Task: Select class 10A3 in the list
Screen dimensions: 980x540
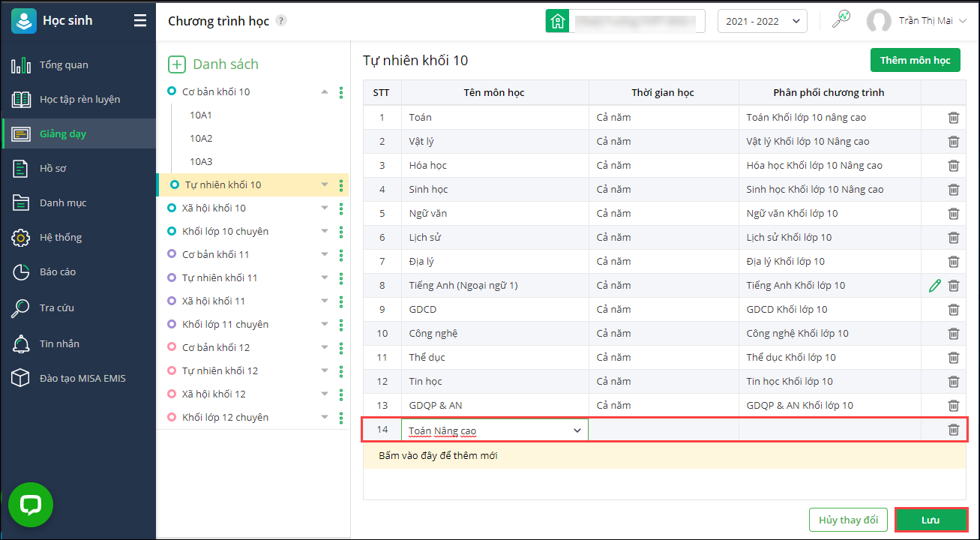Action: pos(201,162)
